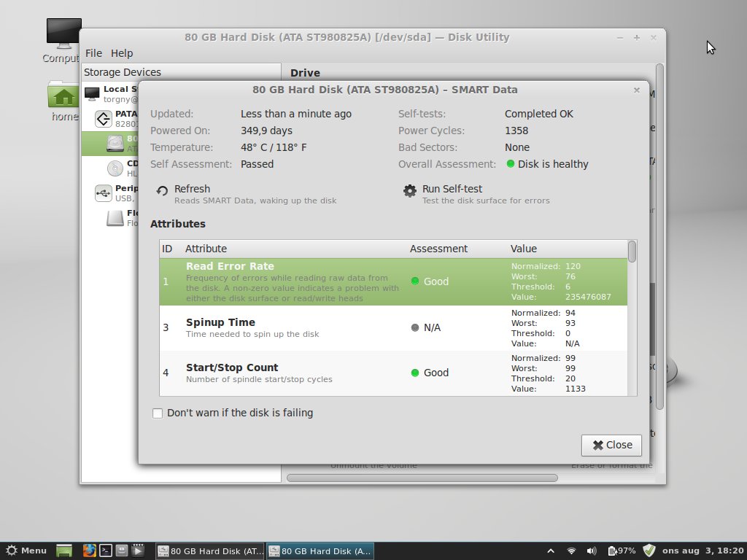Select the PATA host adapter icon in sidebar
Image resolution: width=747 pixels, height=560 pixels.
pyautogui.click(x=104, y=119)
